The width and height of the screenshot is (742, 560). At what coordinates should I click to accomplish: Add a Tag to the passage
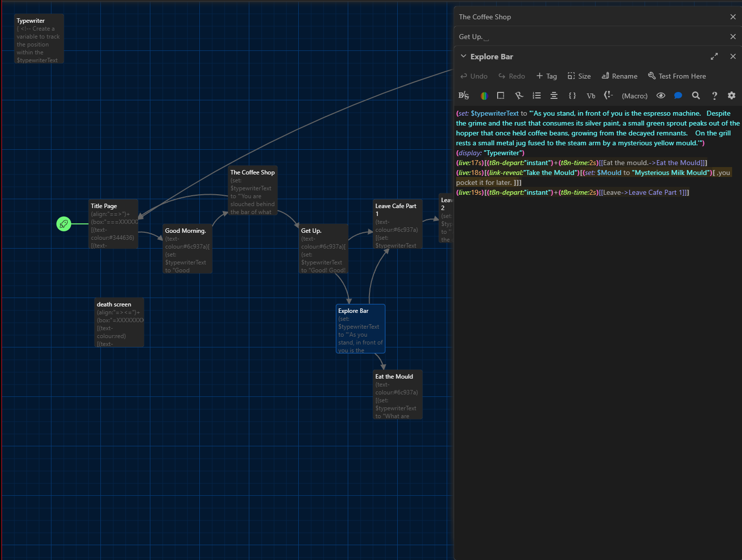[547, 76]
